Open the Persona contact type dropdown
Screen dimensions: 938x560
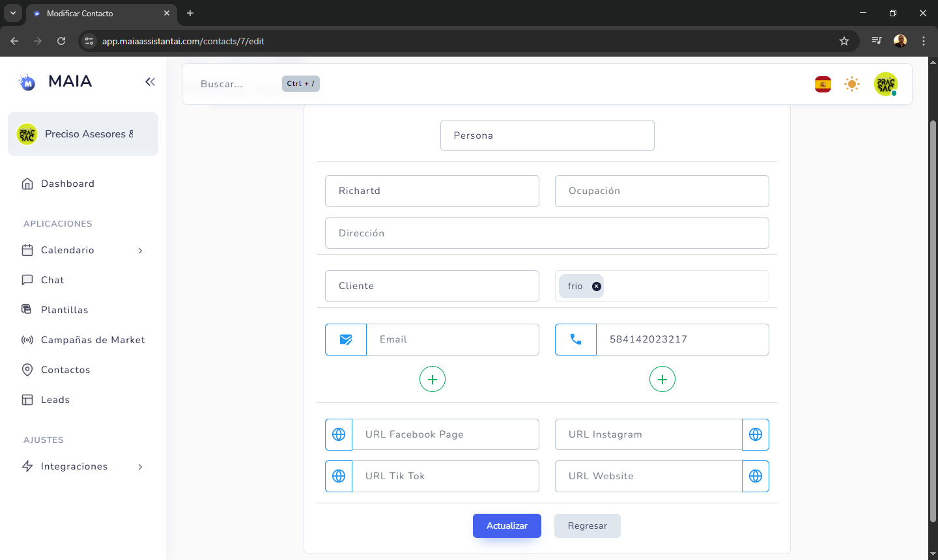(x=547, y=135)
